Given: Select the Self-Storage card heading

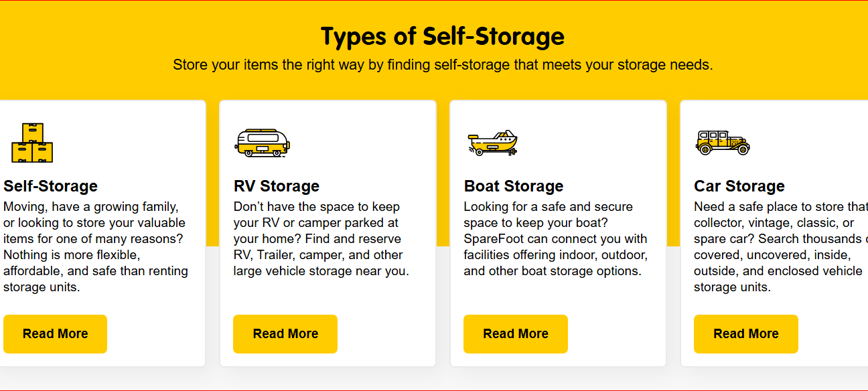Looking at the screenshot, I should [51, 186].
